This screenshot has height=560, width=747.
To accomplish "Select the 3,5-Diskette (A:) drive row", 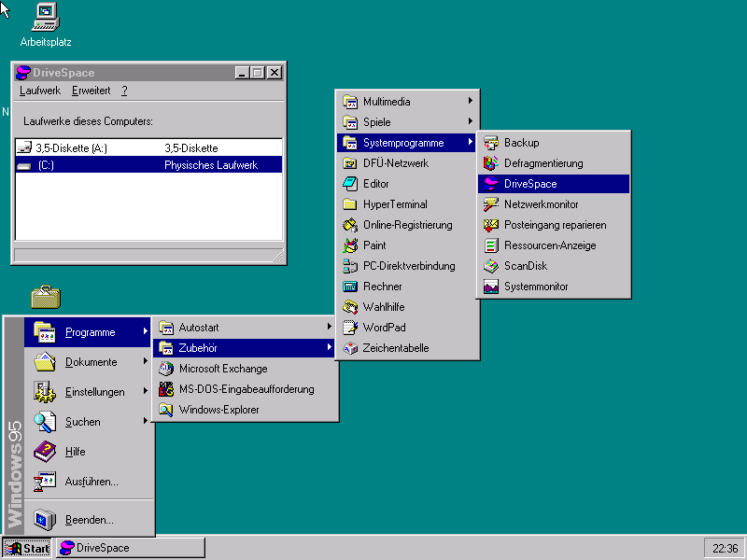I will [x=148, y=148].
